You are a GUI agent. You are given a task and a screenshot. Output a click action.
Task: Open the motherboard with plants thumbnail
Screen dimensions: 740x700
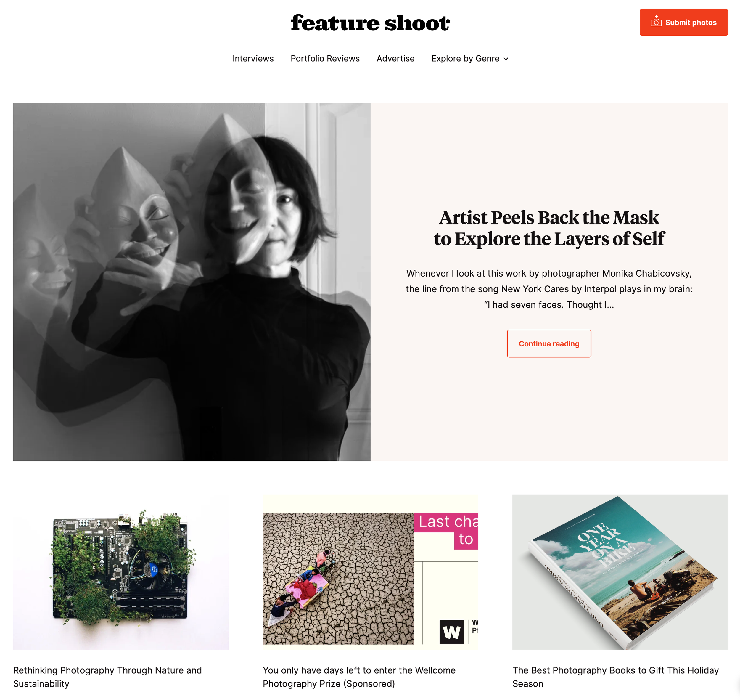click(x=121, y=572)
